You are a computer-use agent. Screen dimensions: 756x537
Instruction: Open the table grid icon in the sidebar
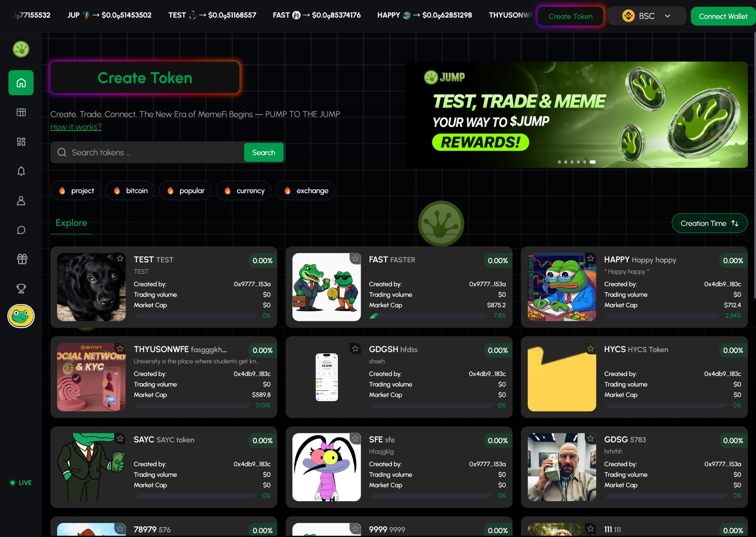click(21, 112)
